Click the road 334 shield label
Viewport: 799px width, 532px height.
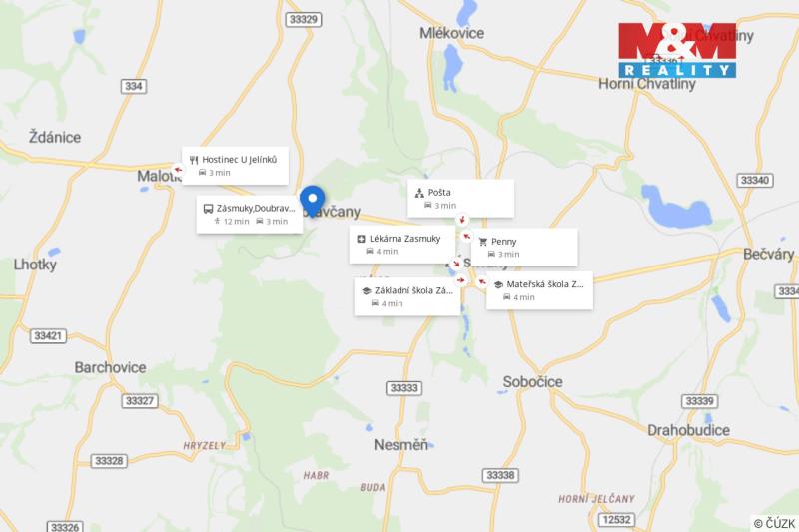(x=134, y=86)
